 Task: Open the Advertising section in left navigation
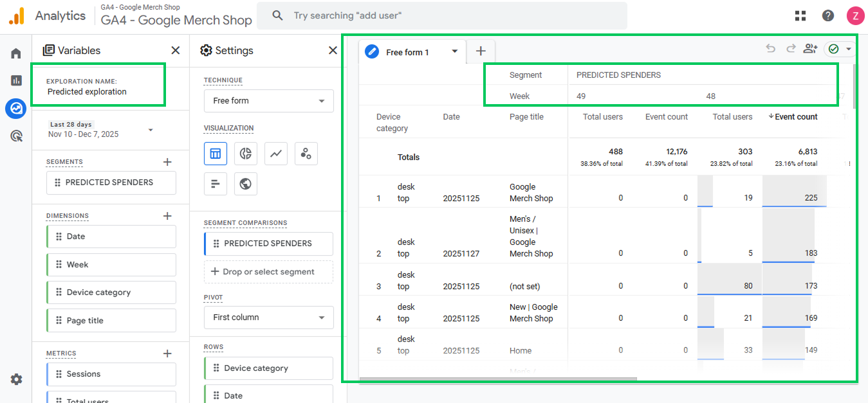pyautogui.click(x=16, y=136)
